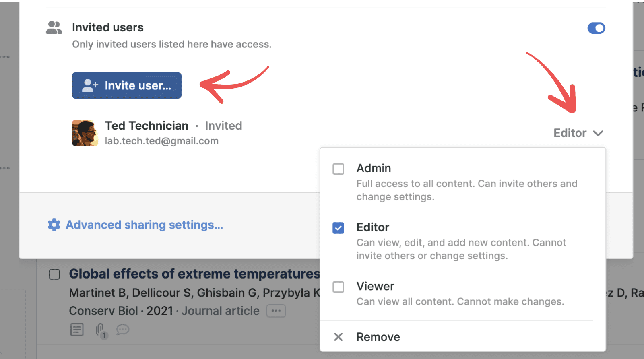This screenshot has width=644, height=359.
Task: Click the X icon beside Remove
Action: (x=339, y=337)
